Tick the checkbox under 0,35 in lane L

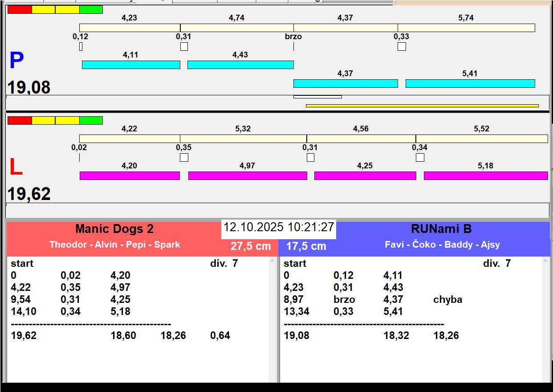[184, 157]
